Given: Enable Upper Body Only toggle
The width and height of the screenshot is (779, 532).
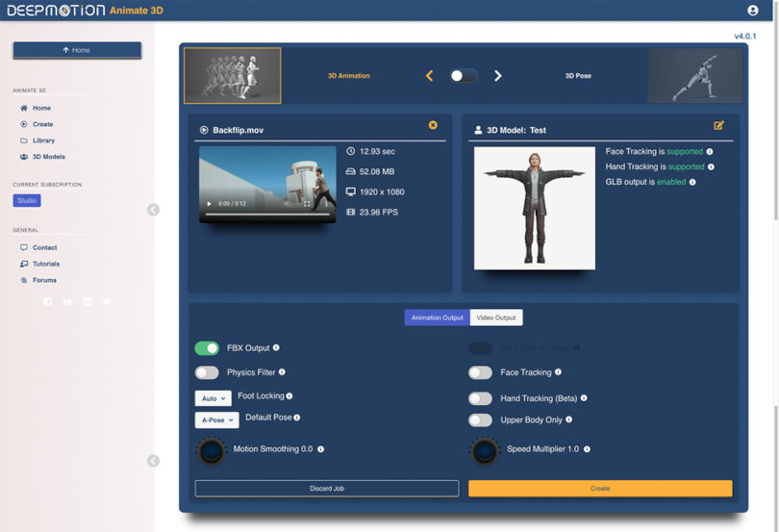Looking at the screenshot, I should coord(481,420).
